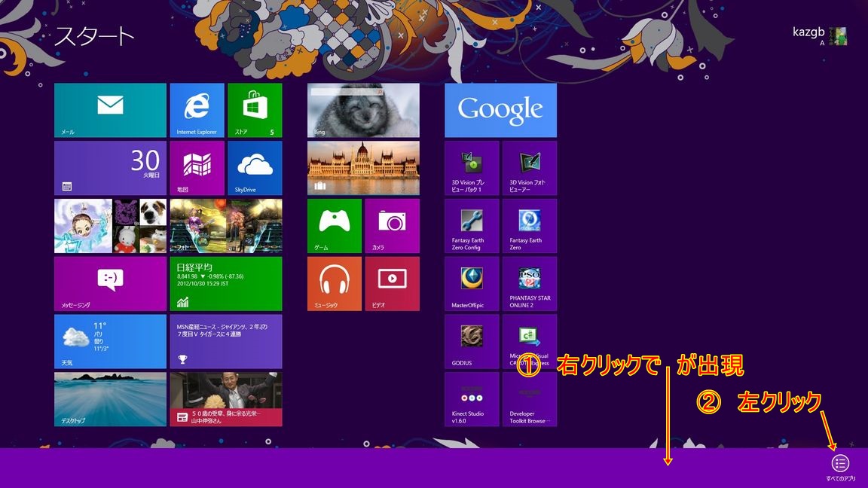Open the Music (ミュージック) tile
Viewport: 868px width, 488px height.
click(335, 283)
